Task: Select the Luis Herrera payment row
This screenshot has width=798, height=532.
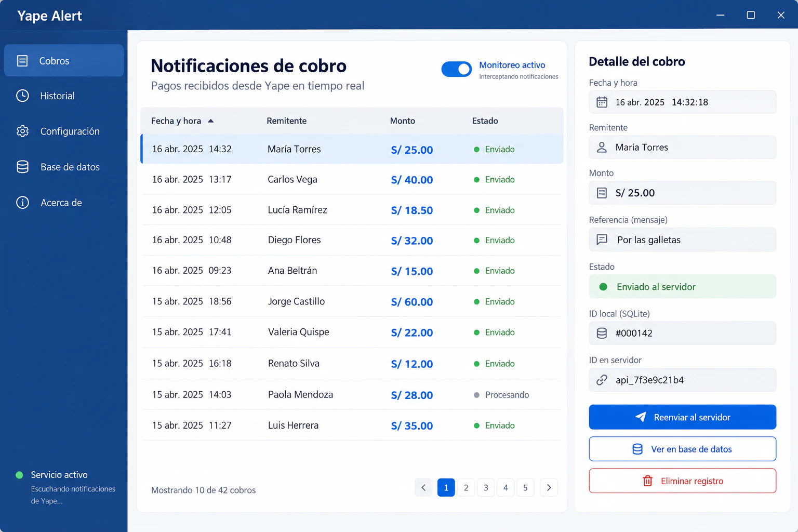Action: click(x=352, y=425)
